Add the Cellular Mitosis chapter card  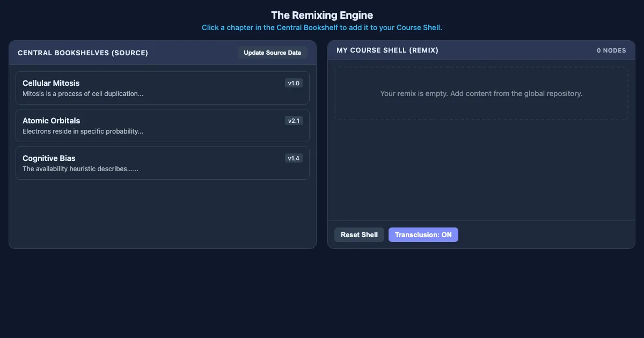163,88
